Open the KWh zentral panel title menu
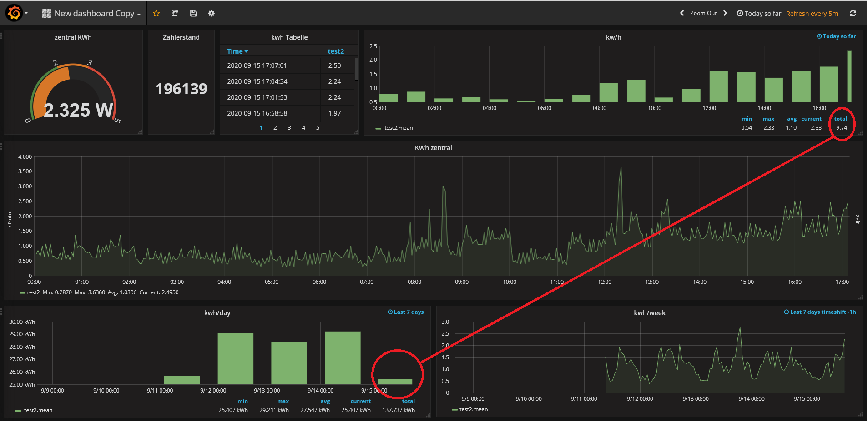The height and width of the screenshot is (423, 868). pos(433,148)
